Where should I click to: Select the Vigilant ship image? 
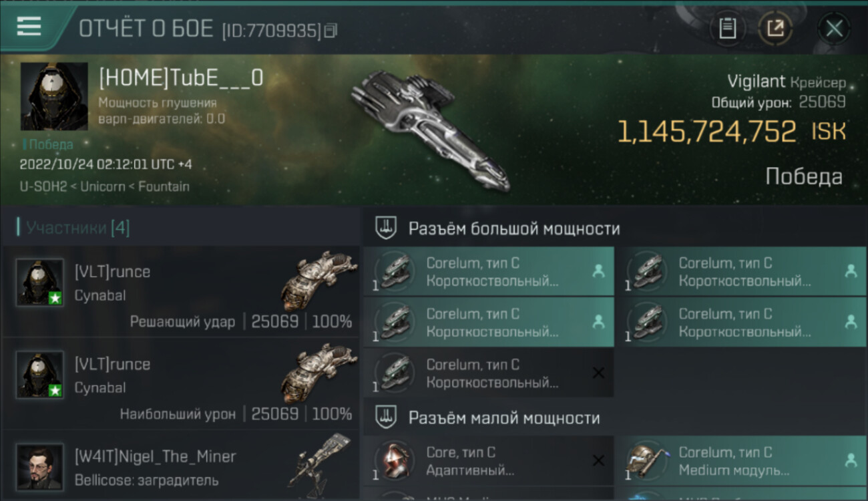pos(431,129)
